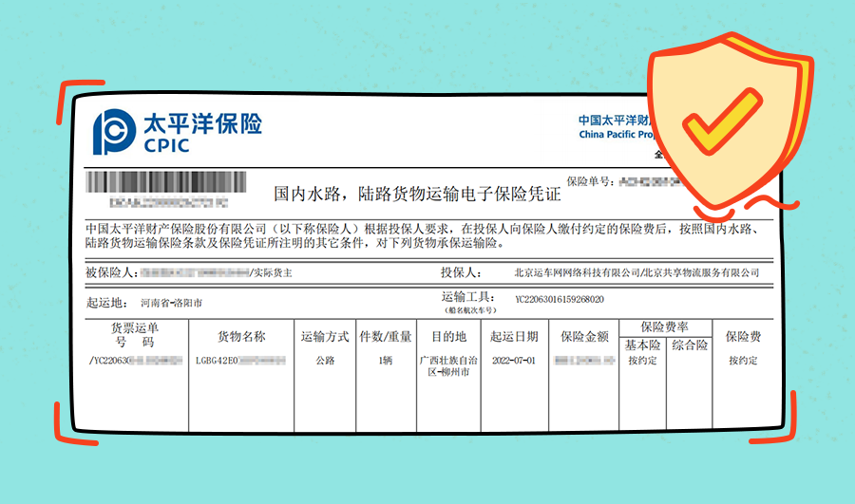This screenshot has height=504, width=855.
Task: Click the 保险单号 label
Action: (x=590, y=180)
